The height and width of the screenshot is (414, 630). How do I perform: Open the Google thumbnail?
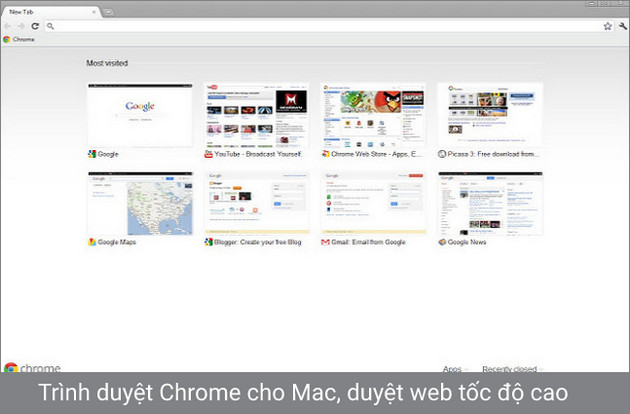tap(140, 116)
